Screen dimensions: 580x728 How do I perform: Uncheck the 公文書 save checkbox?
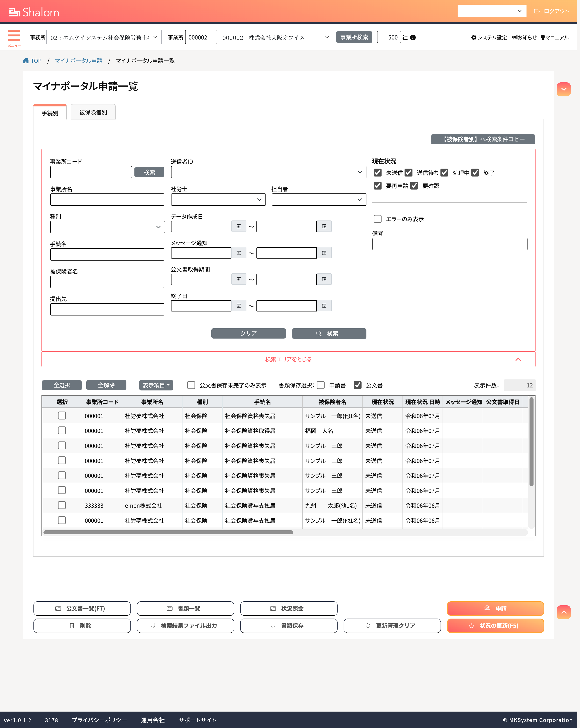coord(358,385)
